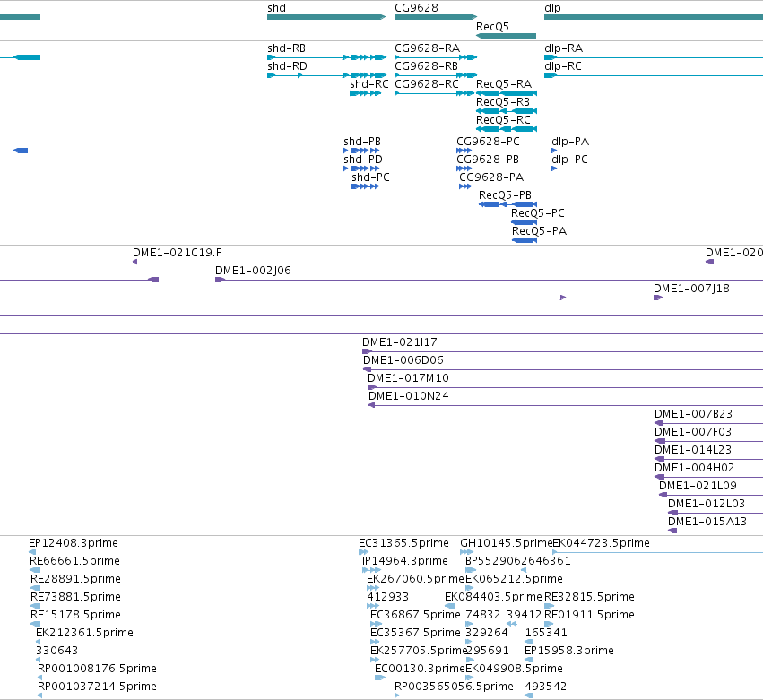Select the RE73881.5prime EST label
The height and width of the screenshot is (700, 763).
coord(75,597)
